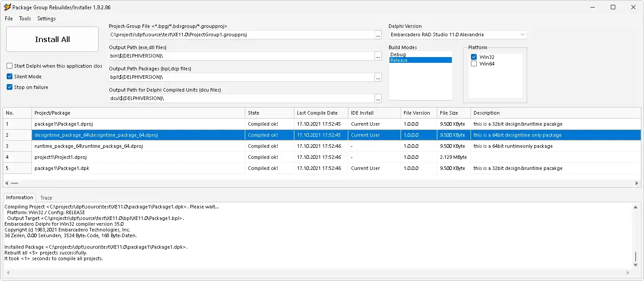Screen dimensions: 644x281
Task: Click the Install All button
Action: [x=52, y=39]
